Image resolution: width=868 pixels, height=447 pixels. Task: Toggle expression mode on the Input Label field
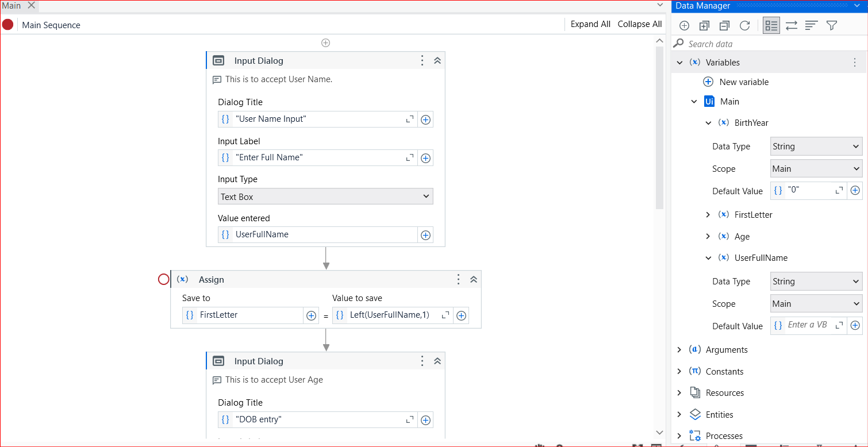tap(225, 157)
